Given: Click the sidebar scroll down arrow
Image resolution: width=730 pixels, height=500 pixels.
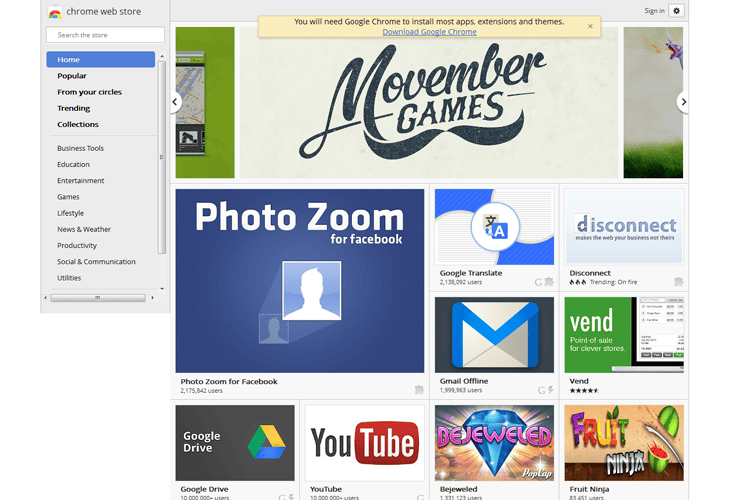Looking at the screenshot, I should (162, 289).
